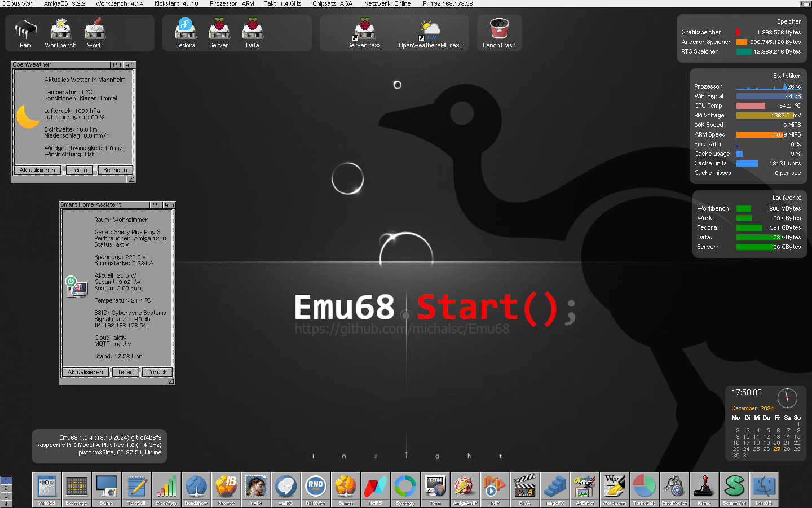Click the 17:58:08 clock time

click(747, 392)
